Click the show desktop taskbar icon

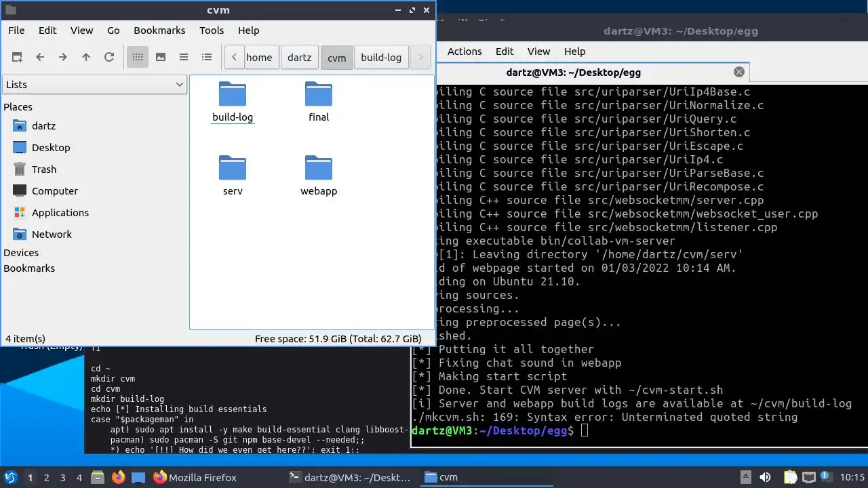pyautogui.click(x=138, y=477)
